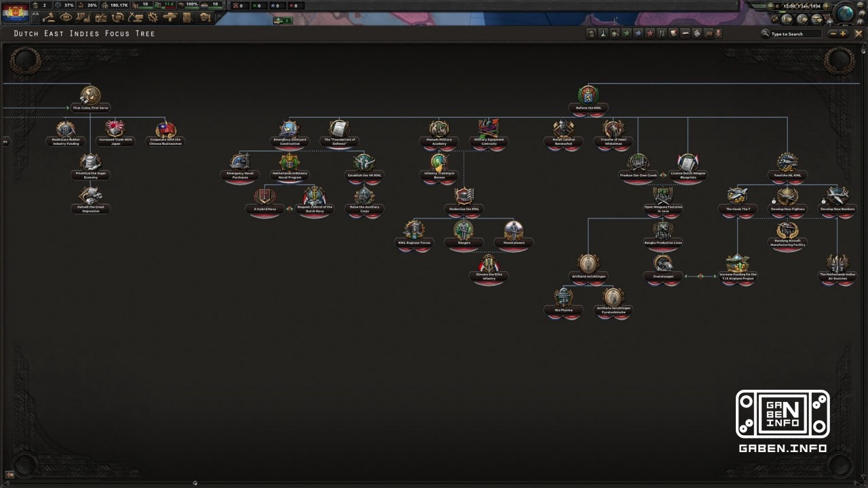Toggle the blue star focus filter
The width and height of the screenshot is (868, 488).
tap(638, 33)
